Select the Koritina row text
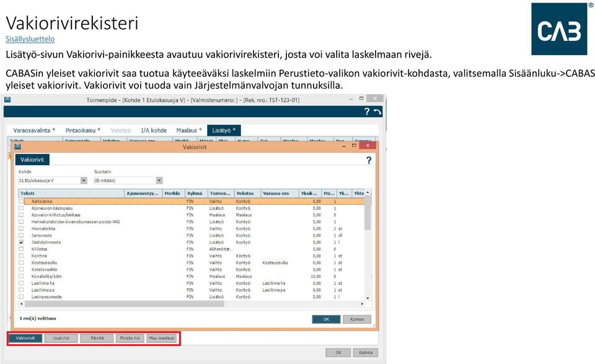This screenshot has height=364, width=595. [39, 256]
